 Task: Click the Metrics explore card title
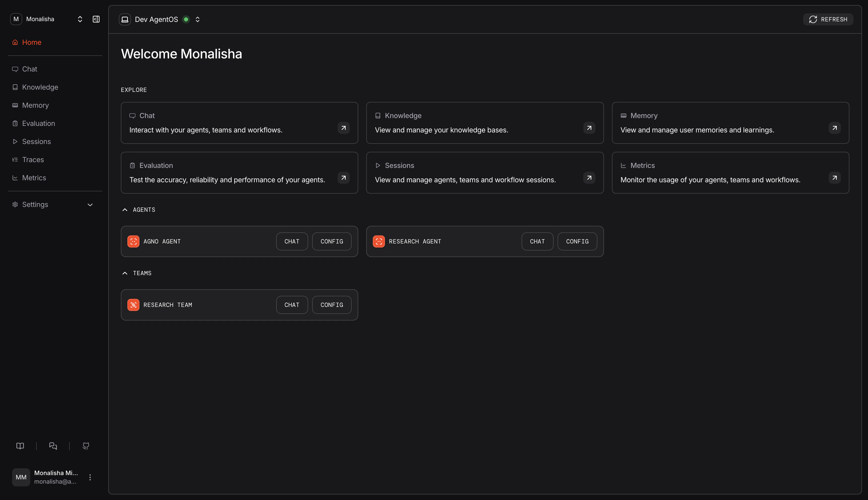[642, 165]
